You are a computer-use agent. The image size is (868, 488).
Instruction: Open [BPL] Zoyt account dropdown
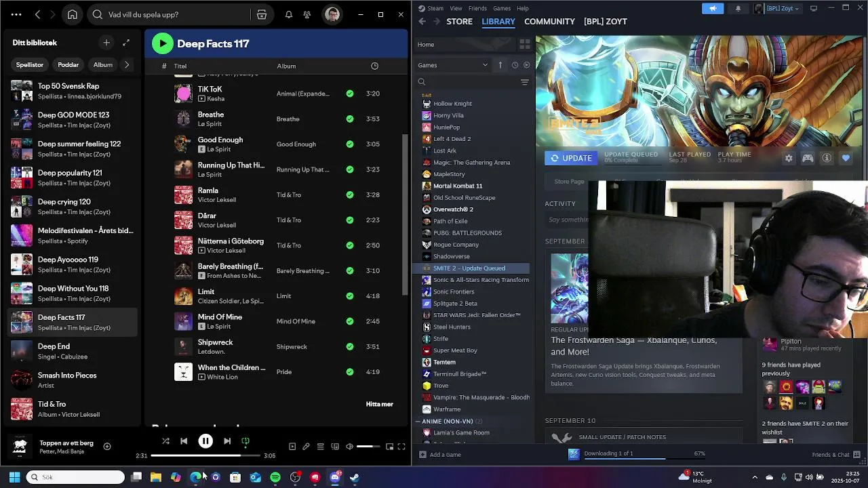click(x=777, y=8)
